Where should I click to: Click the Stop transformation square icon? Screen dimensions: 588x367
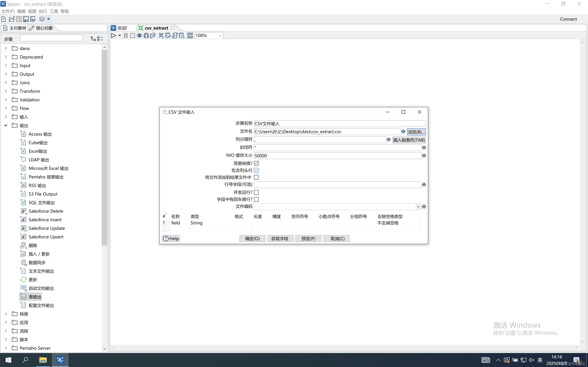pyautogui.click(x=132, y=35)
